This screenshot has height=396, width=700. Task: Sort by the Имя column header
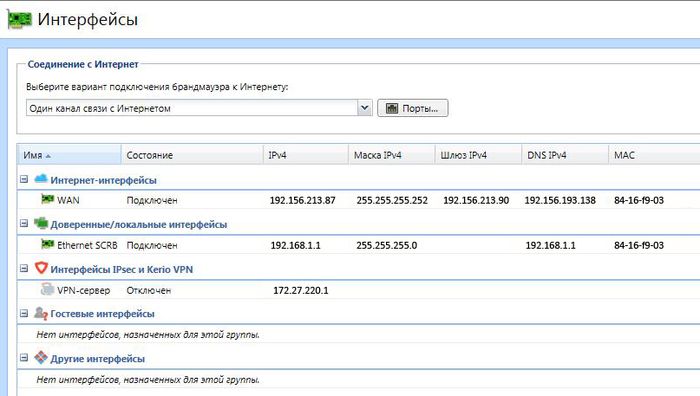point(69,155)
